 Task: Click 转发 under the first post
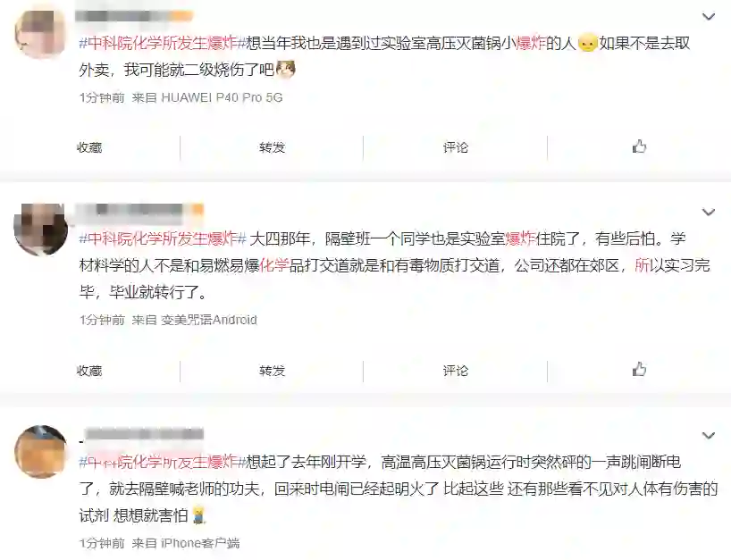(x=272, y=147)
